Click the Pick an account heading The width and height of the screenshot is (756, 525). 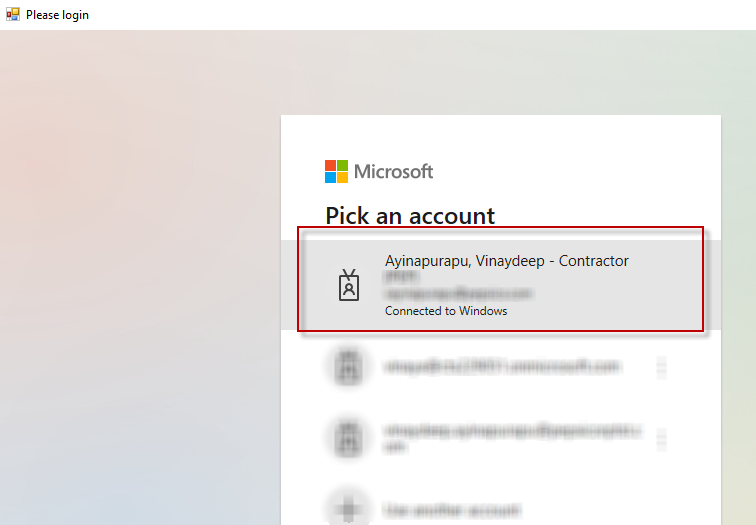410,216
